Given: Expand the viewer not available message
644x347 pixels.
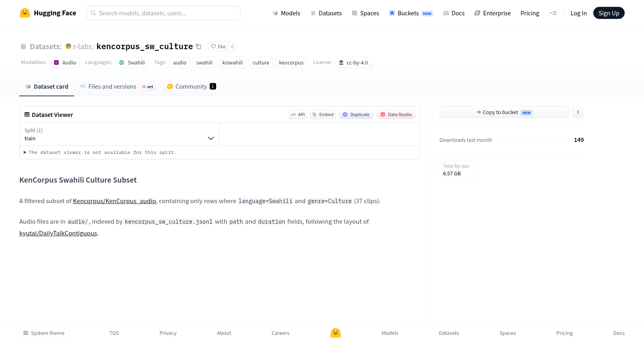Looking at the screenshot, I should 100,152.
